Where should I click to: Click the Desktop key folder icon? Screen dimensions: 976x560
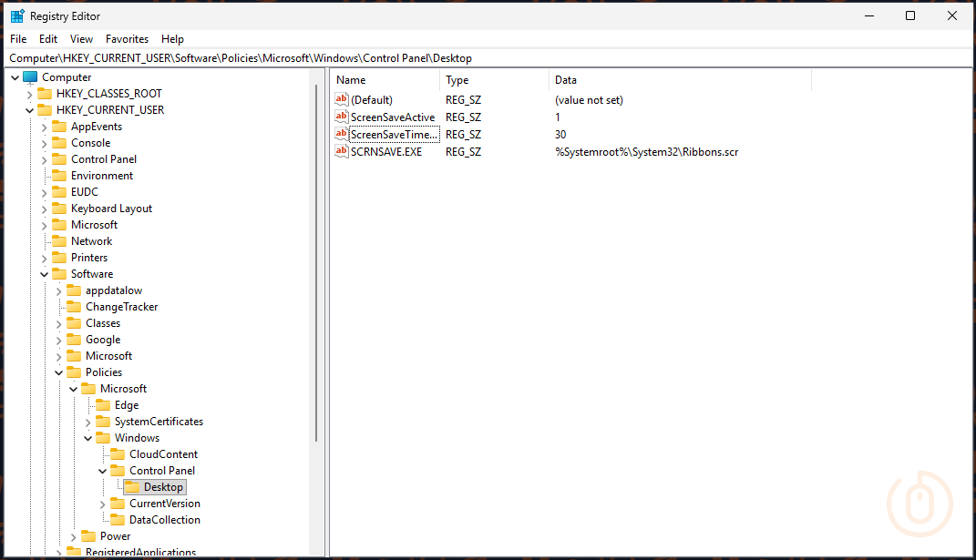134,486
